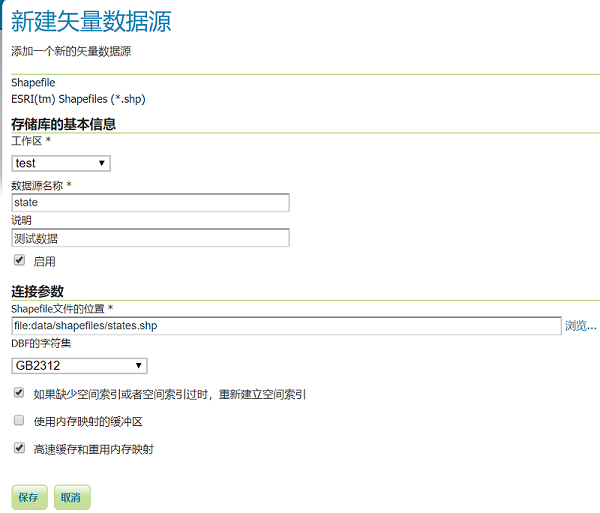Uncheck the 重新建立空间索引 checkbox
The width and height of the screenshot is (600, 513).
(19, 394)
